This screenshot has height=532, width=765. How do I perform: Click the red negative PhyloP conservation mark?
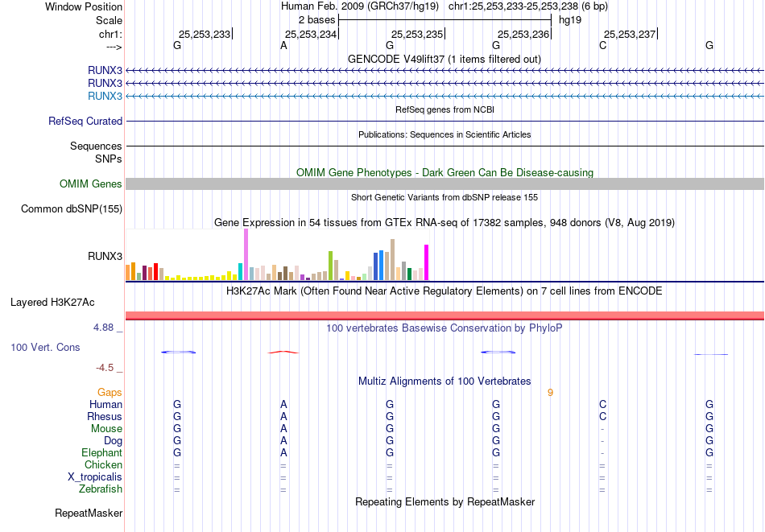pyautogui.click(x=283, y=352)
